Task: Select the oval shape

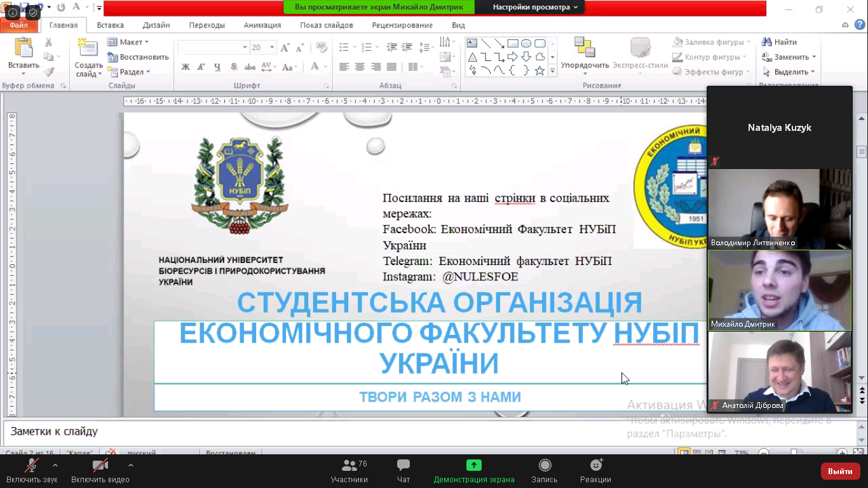Action: [526, 43]
